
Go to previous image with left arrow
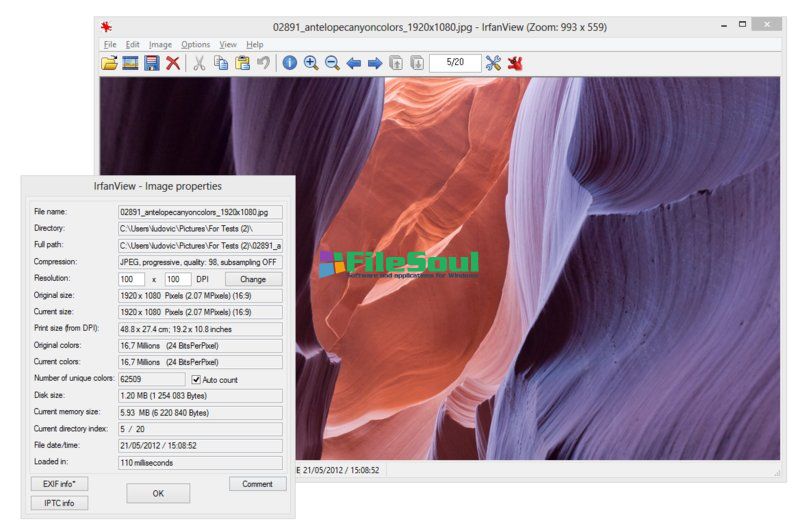354,63
